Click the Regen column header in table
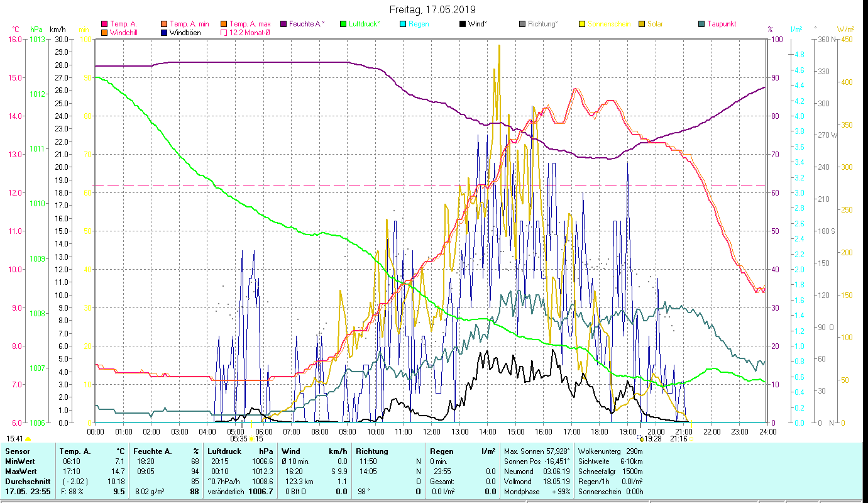This screenshot has height=503, width=868. (441, 451)
